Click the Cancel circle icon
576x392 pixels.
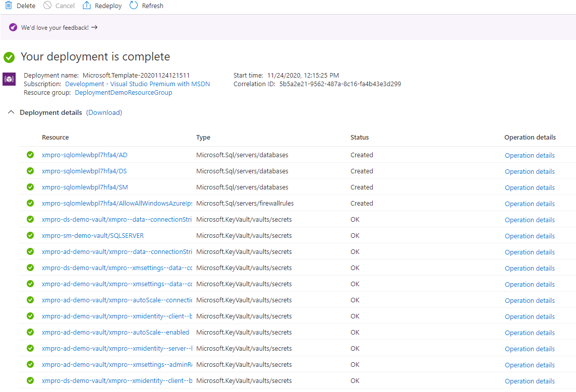(x=47, y=5)
